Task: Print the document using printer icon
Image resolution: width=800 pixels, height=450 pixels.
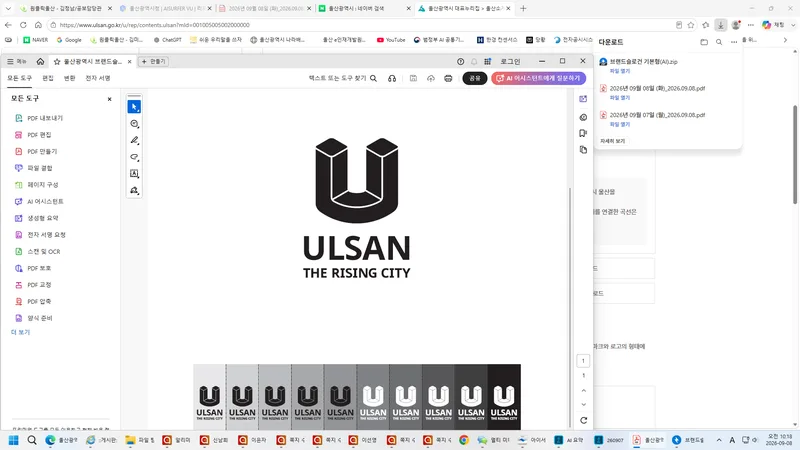Action: point(448,78)
